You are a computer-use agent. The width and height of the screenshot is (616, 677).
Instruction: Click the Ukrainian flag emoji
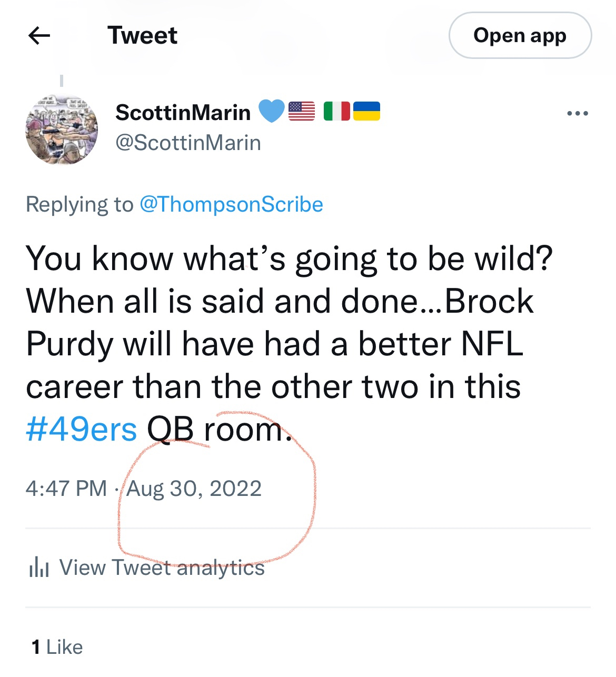[366, 112]
